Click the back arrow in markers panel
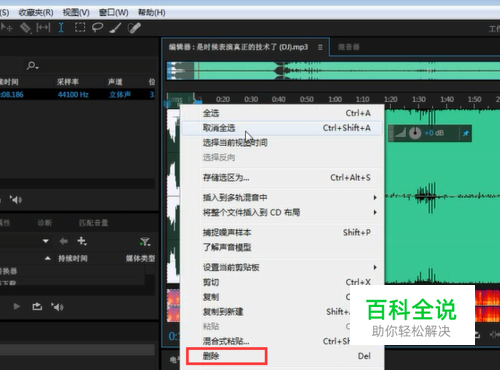 coord(63,241)
